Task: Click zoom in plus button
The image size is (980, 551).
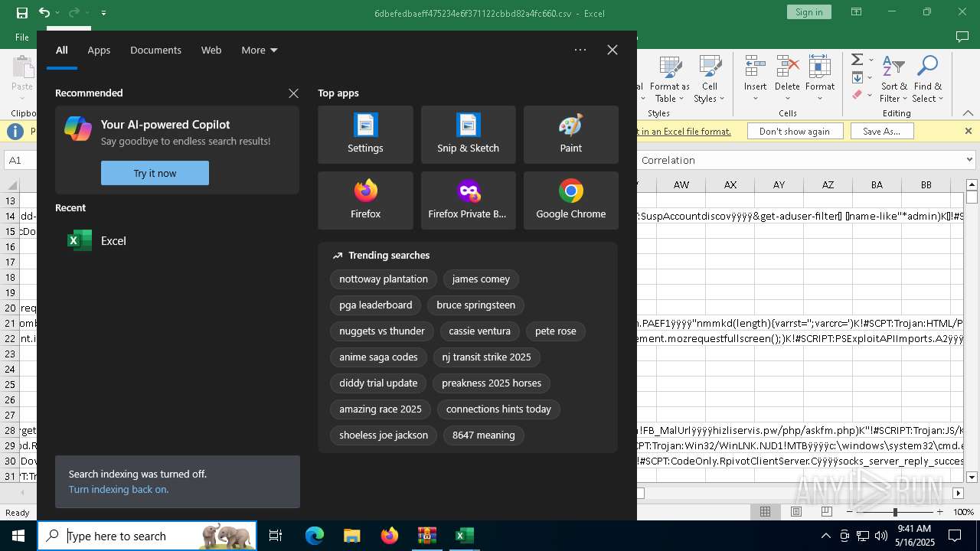Action: 939,512
